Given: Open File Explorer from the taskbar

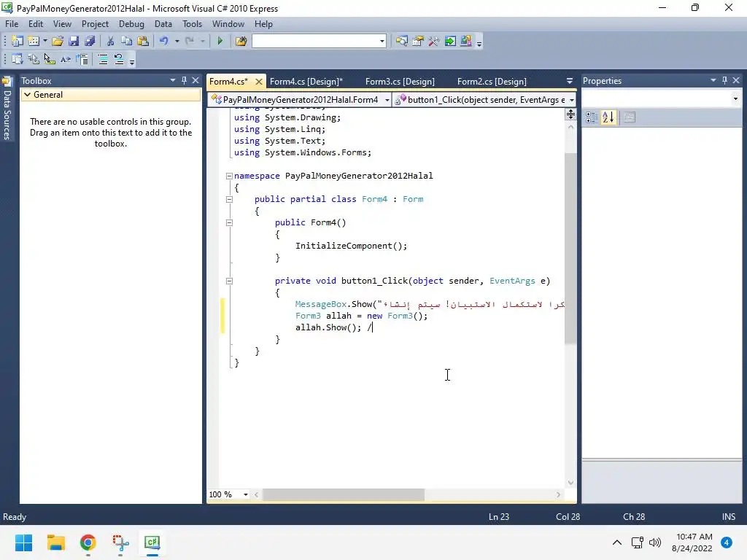Looking at the screenshot, I should [x=55, y=542].
